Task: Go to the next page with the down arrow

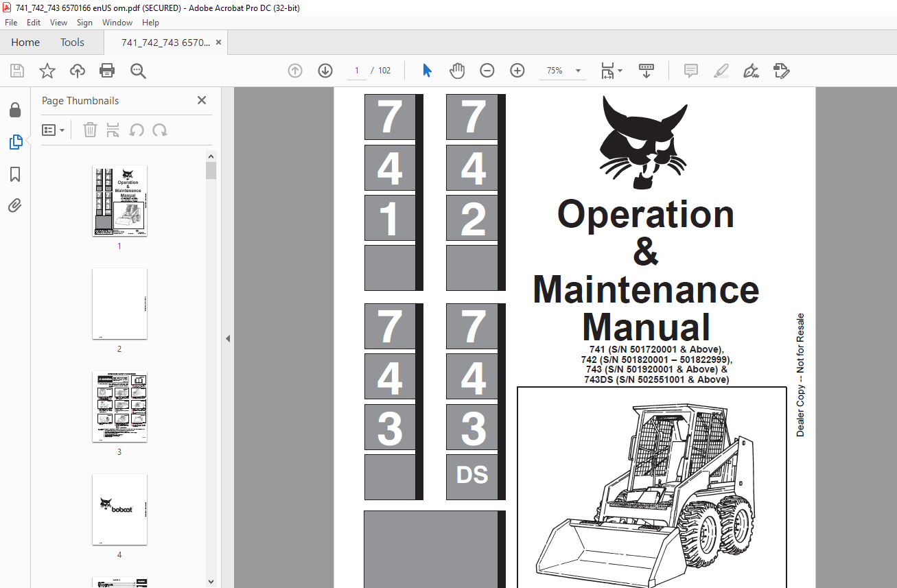Action: click(x=325, y=71)
